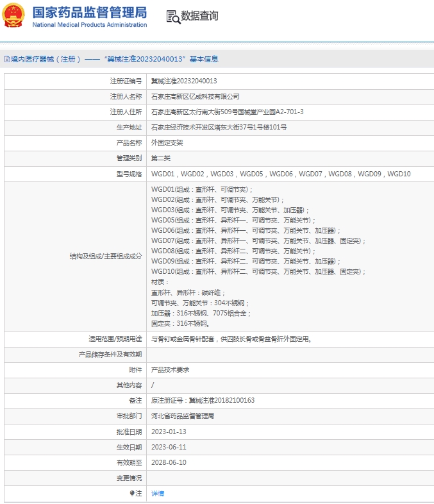Select registrant name 石家庄高新区亿成科技有限公司
This screenshot has width=434, height=504.
click(196, 96)
